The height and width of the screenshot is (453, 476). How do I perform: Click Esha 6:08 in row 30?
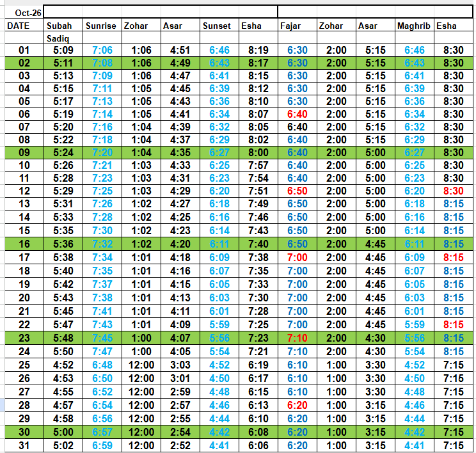pos(258,432)
